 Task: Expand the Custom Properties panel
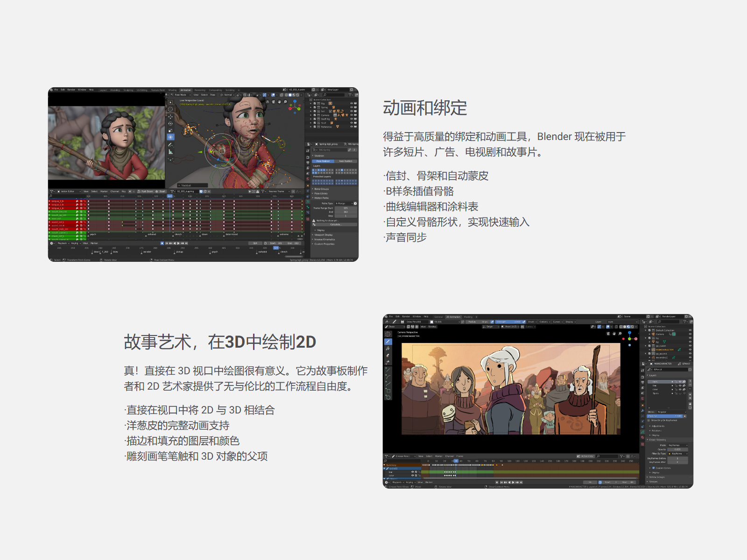pyautogui.click(x=324, y=244)
